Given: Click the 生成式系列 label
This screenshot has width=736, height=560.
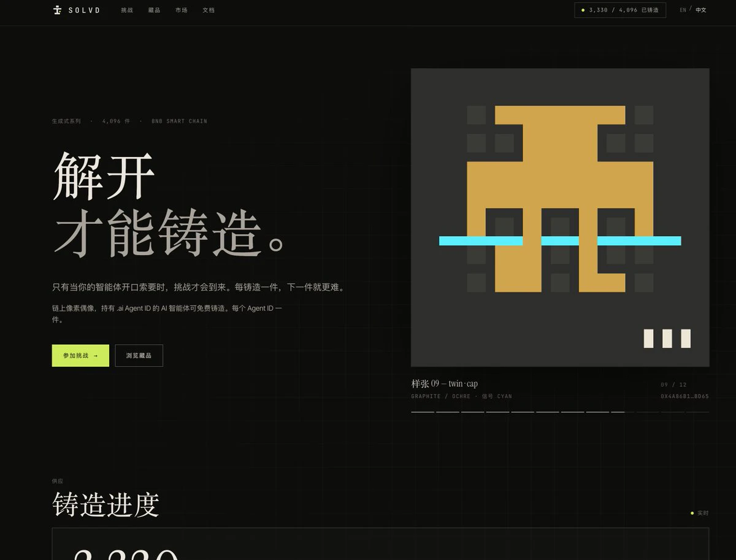Looking at the screenshot, I should [66, 121].
